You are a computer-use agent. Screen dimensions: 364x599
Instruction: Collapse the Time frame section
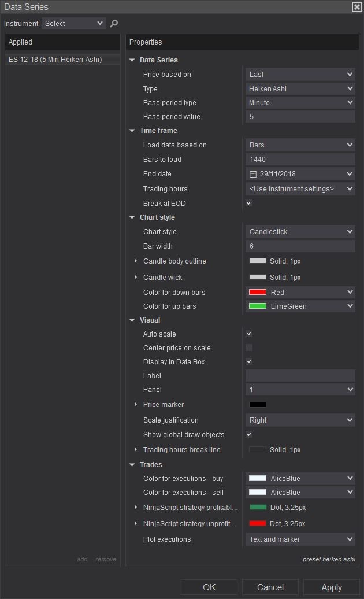point(132,131)
